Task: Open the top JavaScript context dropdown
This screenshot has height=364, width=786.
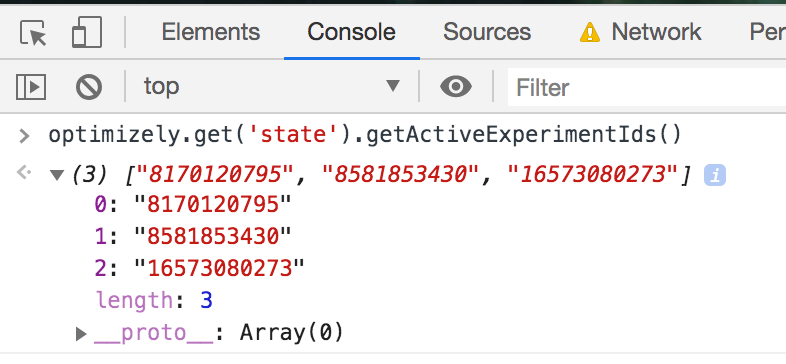Action: click(272, 86)
